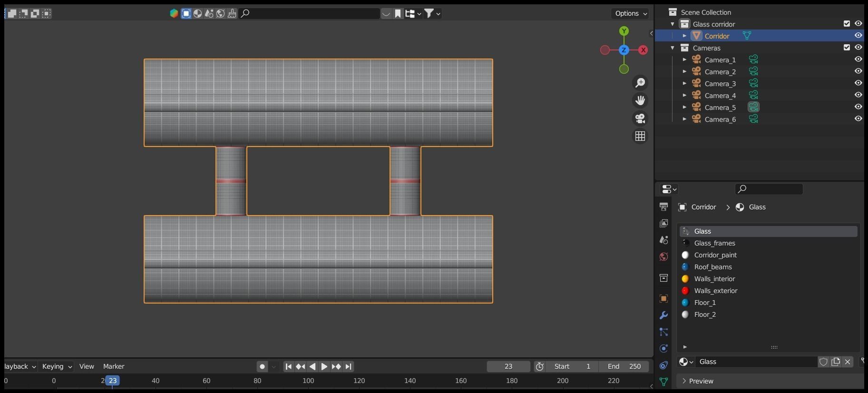Screen dimensions: 868x393
Task: Jump to next keyframe
Action: click(x=336, y=367)
